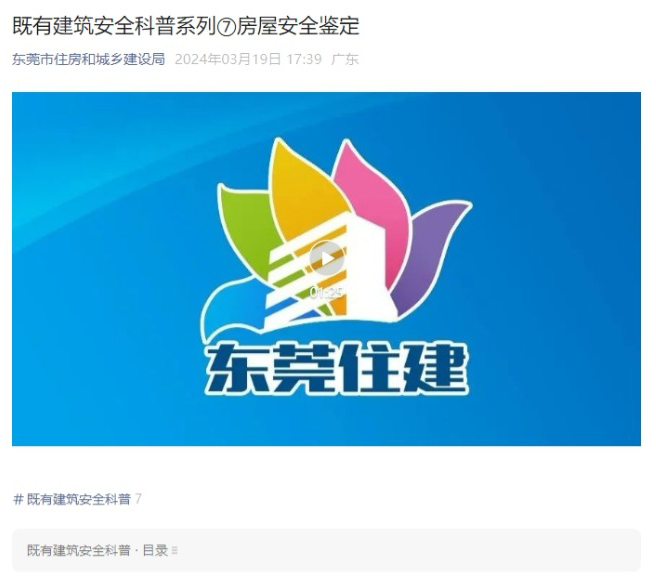The height and width of the screenshot is (588, 656).
Task: Click the 广东 location label
Action: pos(345,59)
